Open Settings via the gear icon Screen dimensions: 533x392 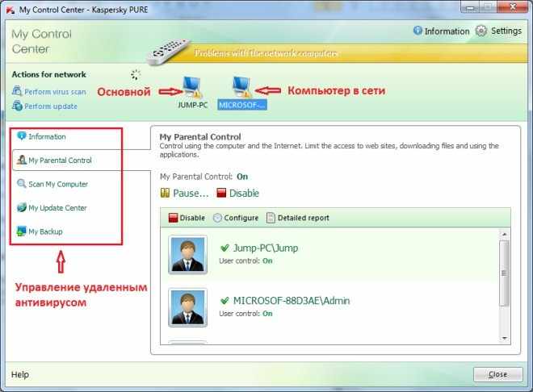click(x=481, y=31)
